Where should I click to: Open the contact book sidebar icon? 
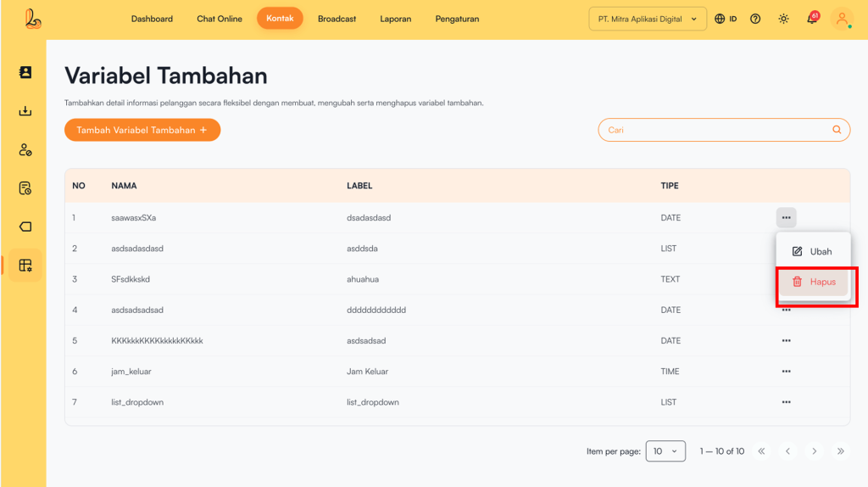pyautogui.click(x=25, y=73)
